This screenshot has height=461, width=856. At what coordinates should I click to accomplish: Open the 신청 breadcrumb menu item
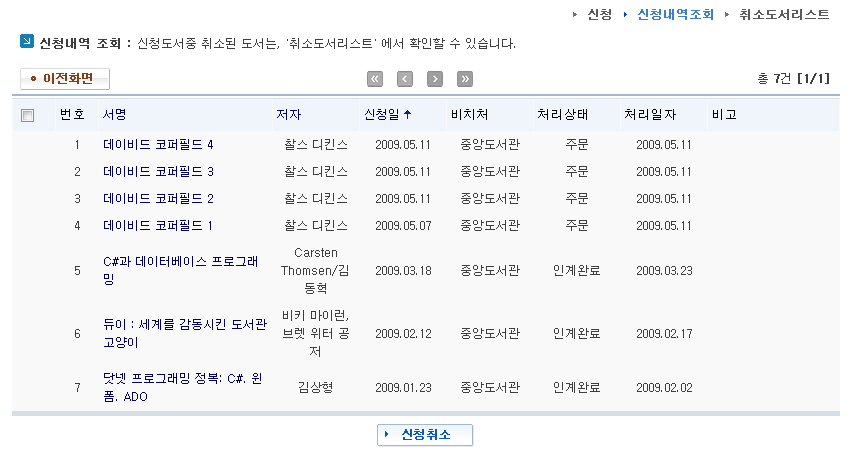(x=599, y=15)
